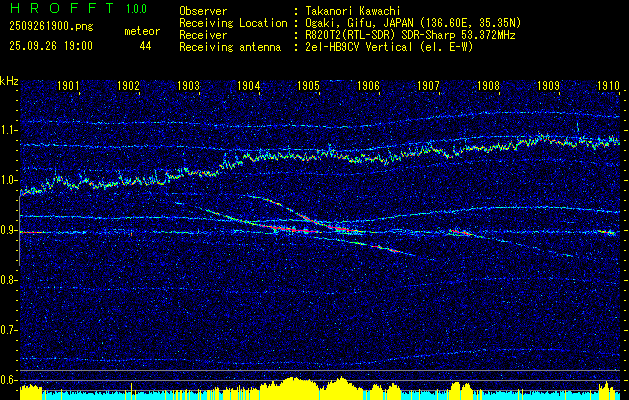Click the 1904 time marker
This screenshot has height=400, width=629.
tap(248, 85)
